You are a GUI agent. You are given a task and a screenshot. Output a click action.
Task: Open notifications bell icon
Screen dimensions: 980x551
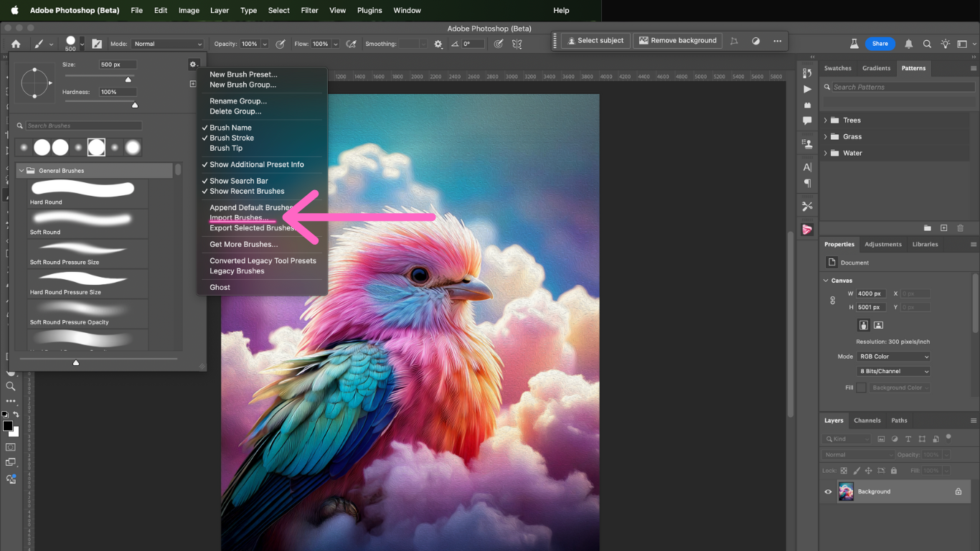coord(909,44)
